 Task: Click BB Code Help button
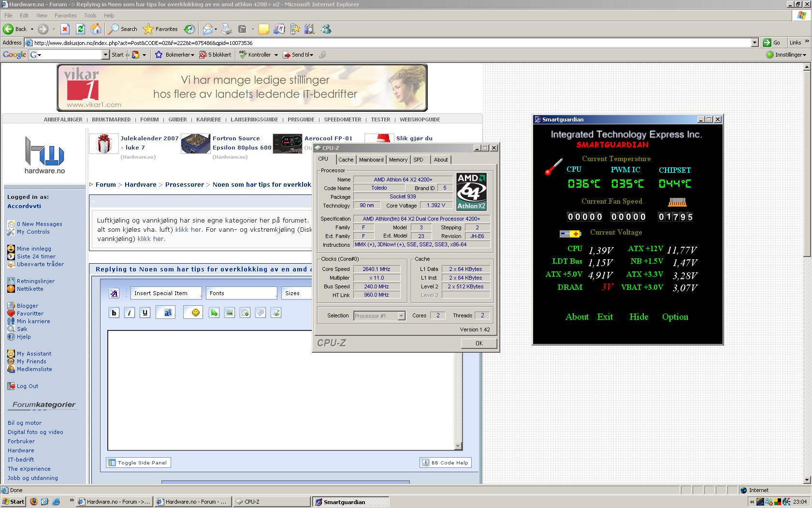446,463
